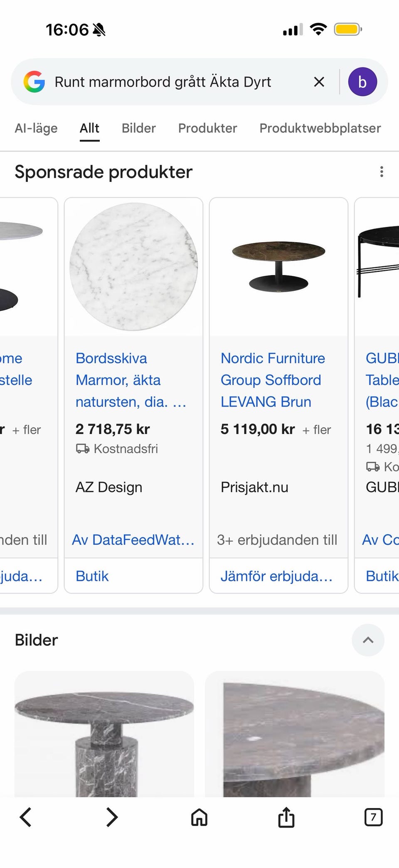
Task: Open the Sponsrade produkter options menu
Action: pos(382,172)
